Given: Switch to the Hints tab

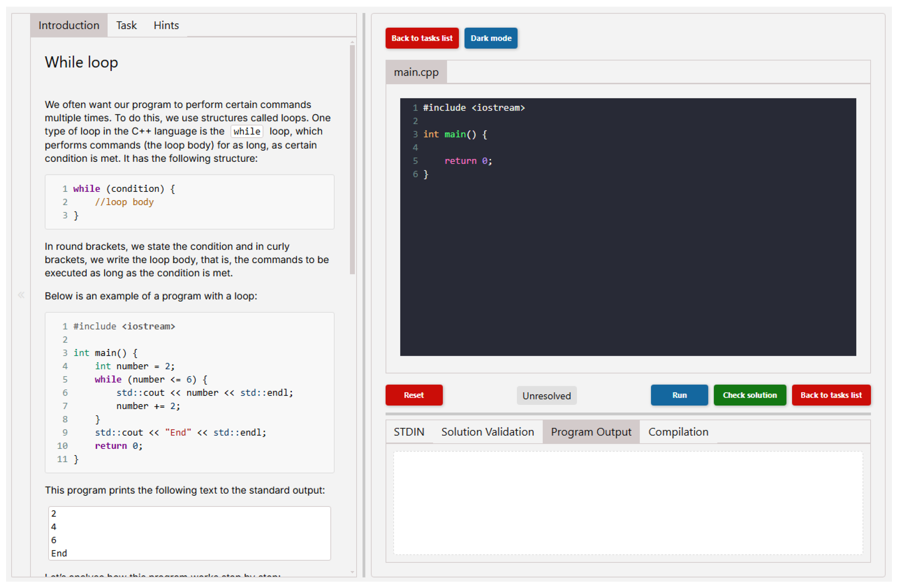Looking at the screenshot, I should pos(166,25).
